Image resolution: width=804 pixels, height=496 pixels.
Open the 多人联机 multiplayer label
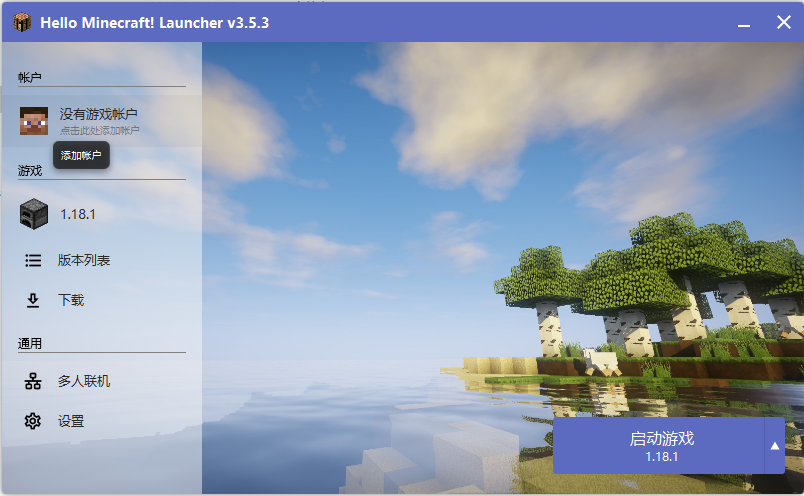(84, 381)
